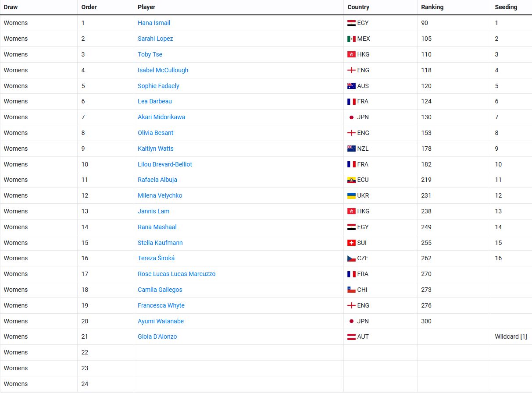The height and width of the screenshot is (393, 532).
Task: Click the Switzerland flag icon next to SUI
Action: point(351,243)
